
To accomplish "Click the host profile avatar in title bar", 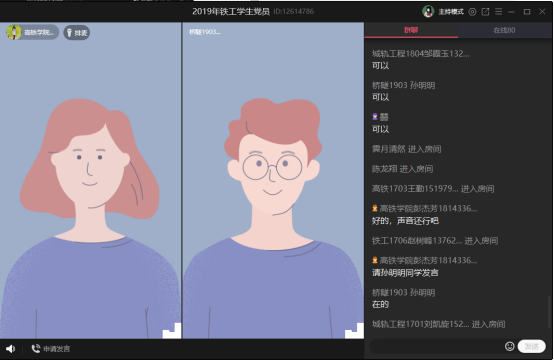I will 428,12.
